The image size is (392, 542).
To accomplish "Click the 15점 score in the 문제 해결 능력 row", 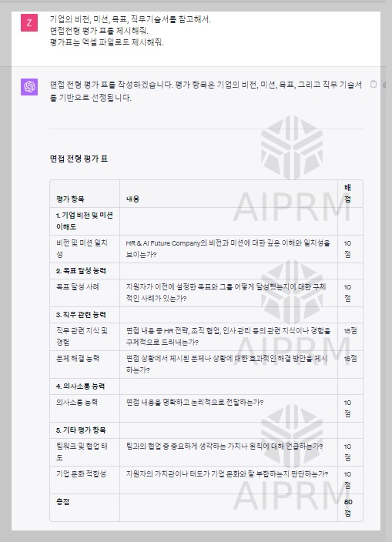I will click(x=350, y=359).
